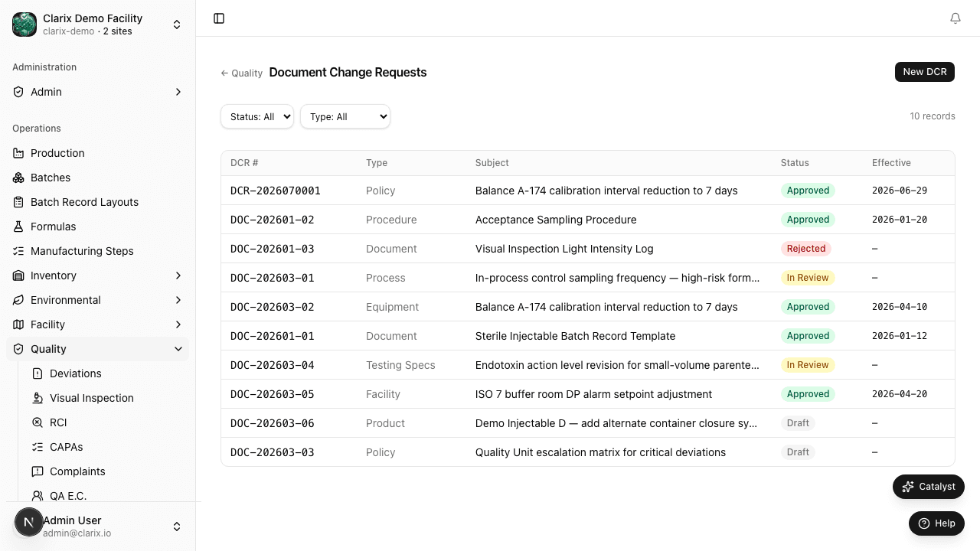
Task: Click the Admin shield icon
Action: (18, 92)
